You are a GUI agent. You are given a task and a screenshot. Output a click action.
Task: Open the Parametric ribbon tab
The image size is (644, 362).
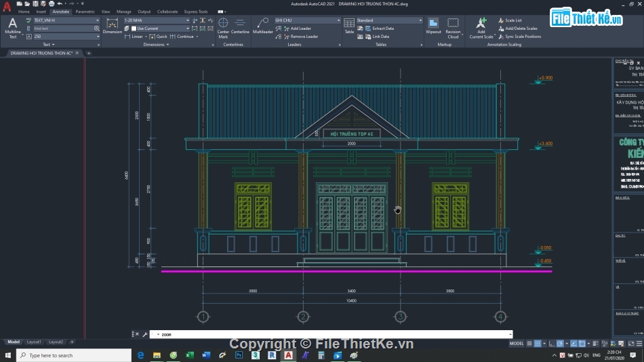click(85, 12)
